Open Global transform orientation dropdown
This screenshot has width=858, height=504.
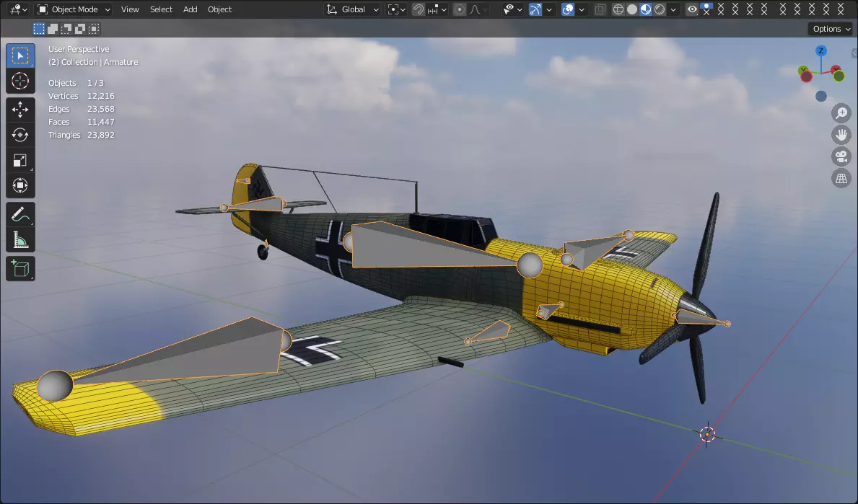coord(352,9)
